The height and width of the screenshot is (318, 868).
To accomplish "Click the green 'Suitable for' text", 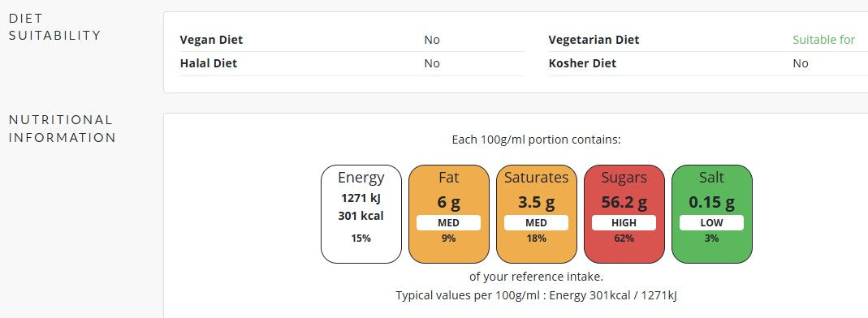I will tap(823, 40).
